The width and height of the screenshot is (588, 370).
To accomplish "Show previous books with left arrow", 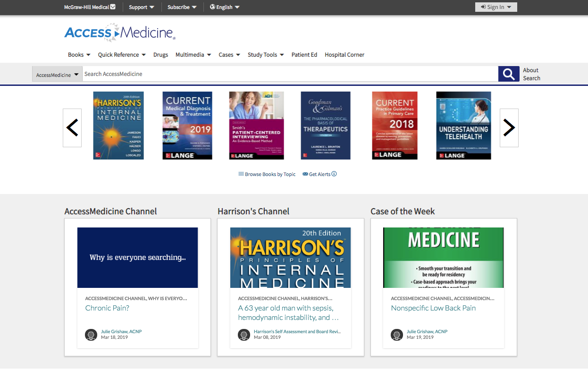I will pos(72,128).
